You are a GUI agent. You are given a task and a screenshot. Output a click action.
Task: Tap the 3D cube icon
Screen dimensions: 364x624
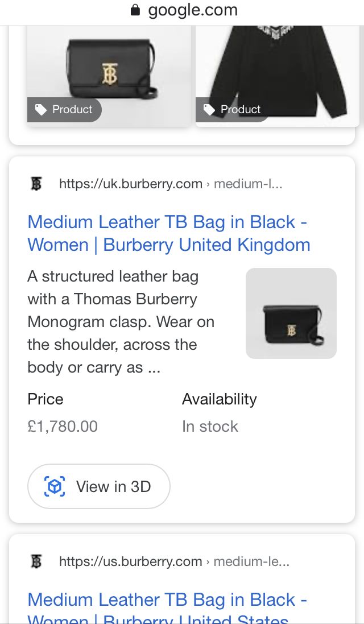[x=55, y=486]
